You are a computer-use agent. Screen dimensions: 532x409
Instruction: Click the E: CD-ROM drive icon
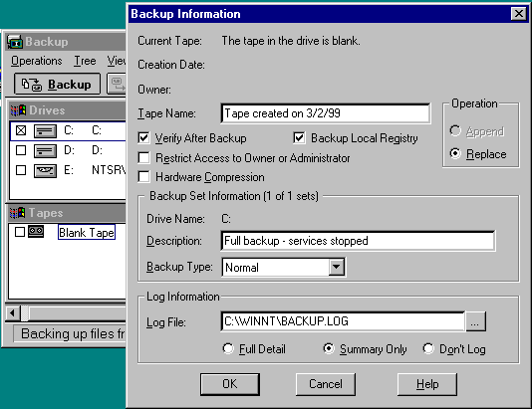[45, 171]
